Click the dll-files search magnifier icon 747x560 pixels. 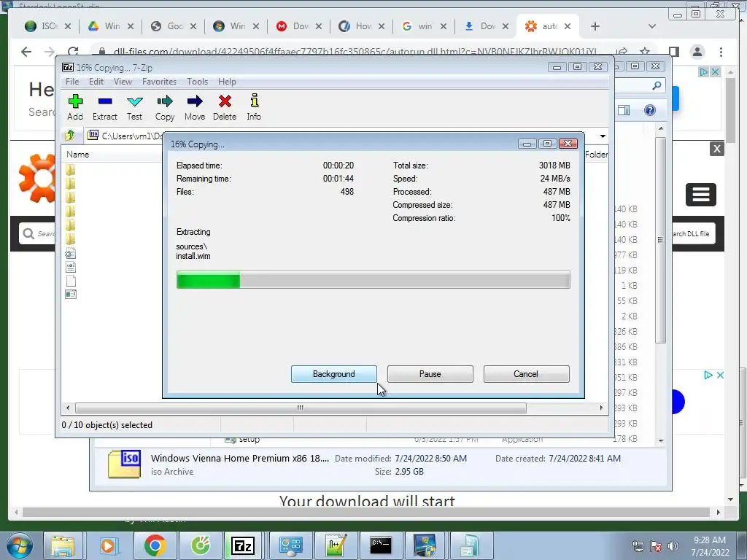(x=28, y=233)
